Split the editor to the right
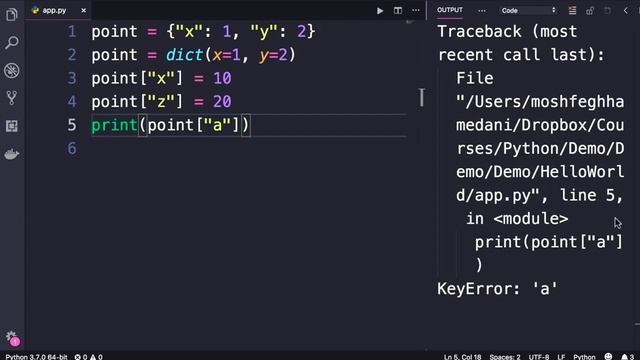 [x=398, y=11]
